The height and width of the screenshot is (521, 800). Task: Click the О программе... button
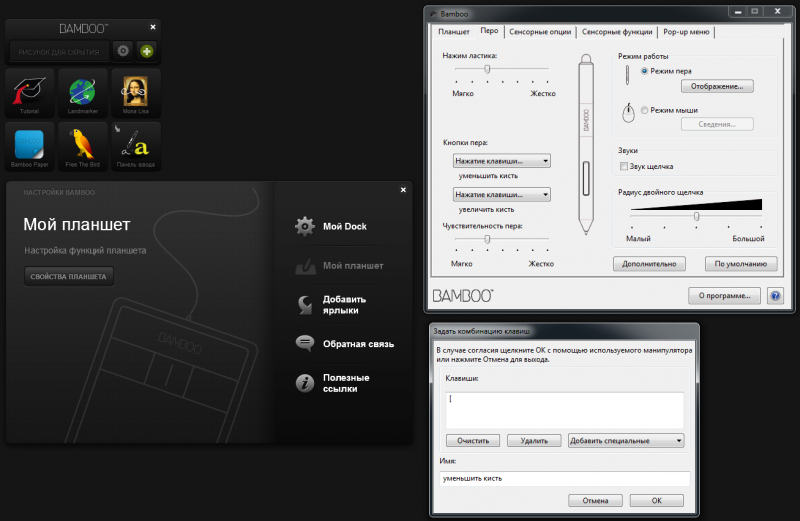(x=724, y=295)
